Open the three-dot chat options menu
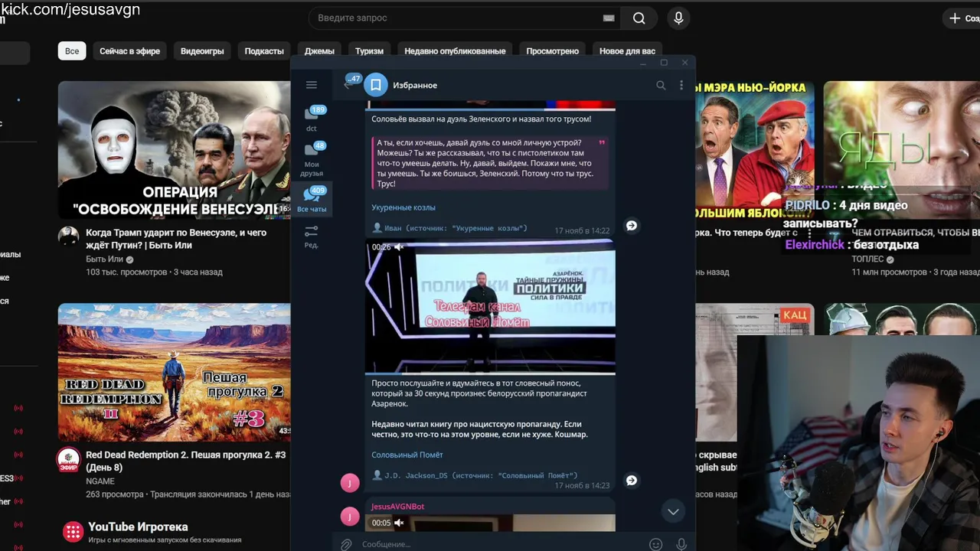 click(x=681, y=85)
